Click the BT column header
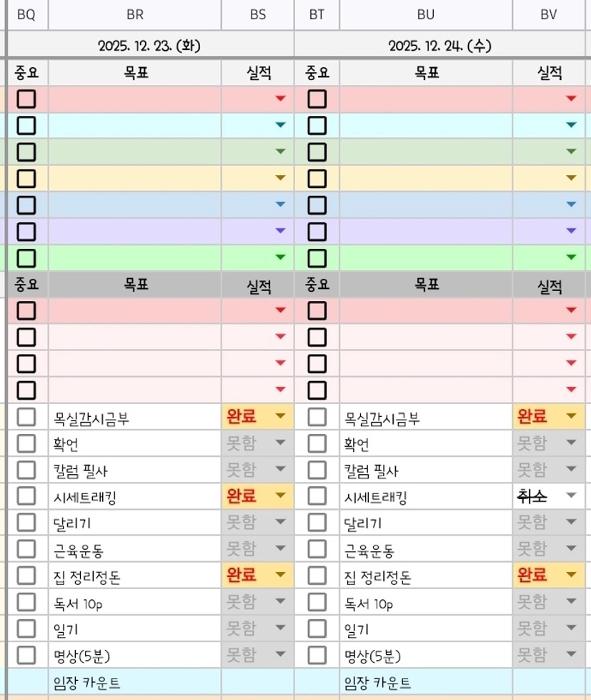This screenshot has width=591, height=700. (317, 15)
